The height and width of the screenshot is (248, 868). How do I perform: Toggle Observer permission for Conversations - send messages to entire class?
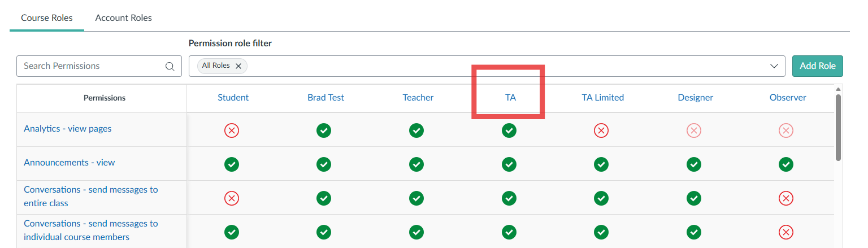point(786,198)
